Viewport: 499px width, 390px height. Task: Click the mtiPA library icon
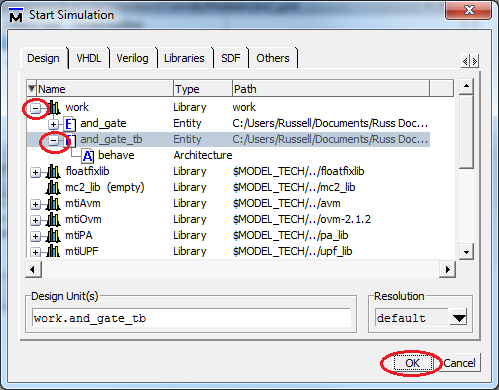click(53, 236)
